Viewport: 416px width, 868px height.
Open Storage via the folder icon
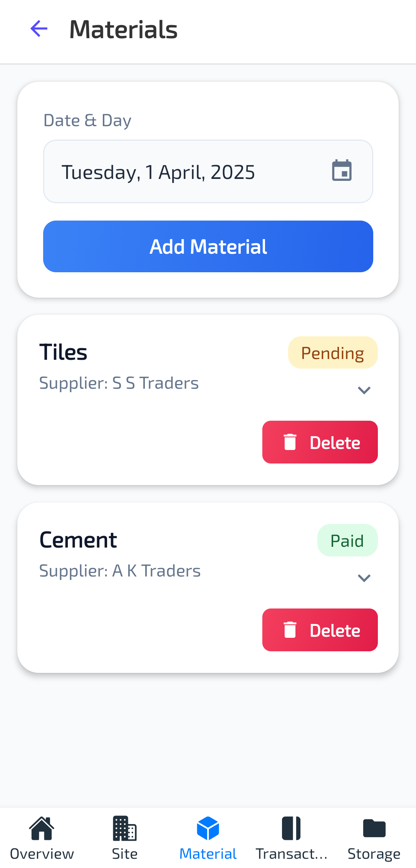point(374,828)
